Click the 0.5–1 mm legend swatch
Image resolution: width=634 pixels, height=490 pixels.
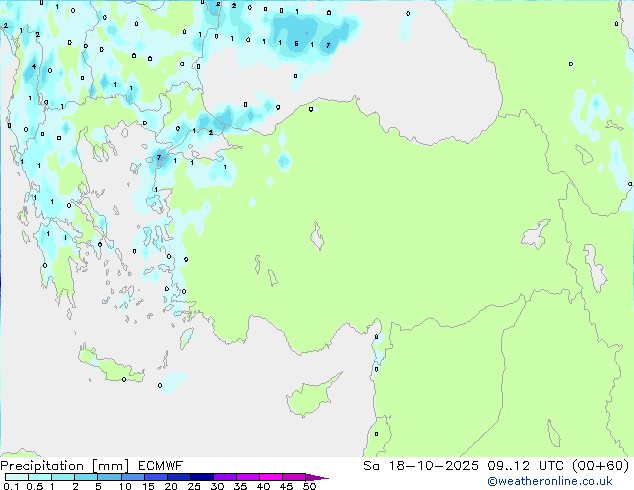click(40, 477)
